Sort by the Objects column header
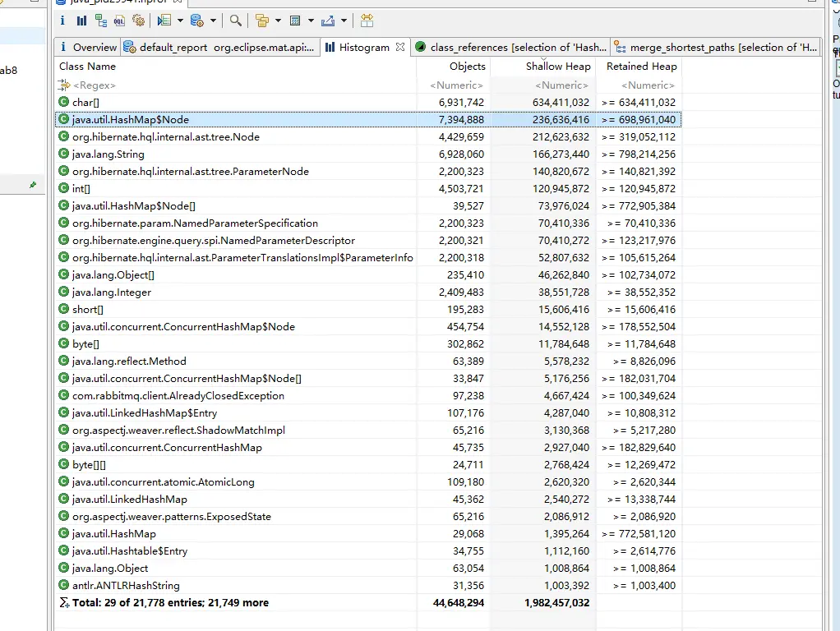 tap(467, 67)
